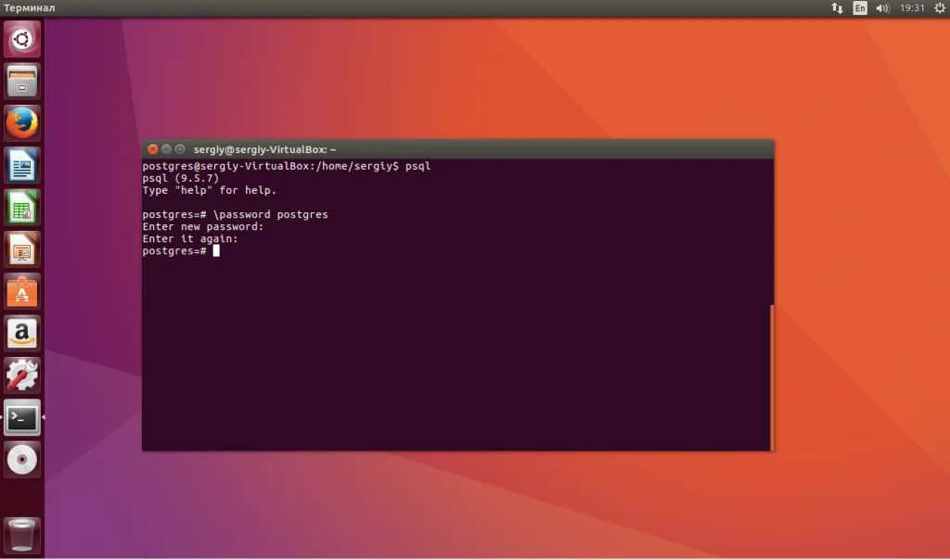Open Ubuntu Software center
Image resolution: width=950 pixels, height=560 pixels.
pyautogui.click(x=22, y=292)
